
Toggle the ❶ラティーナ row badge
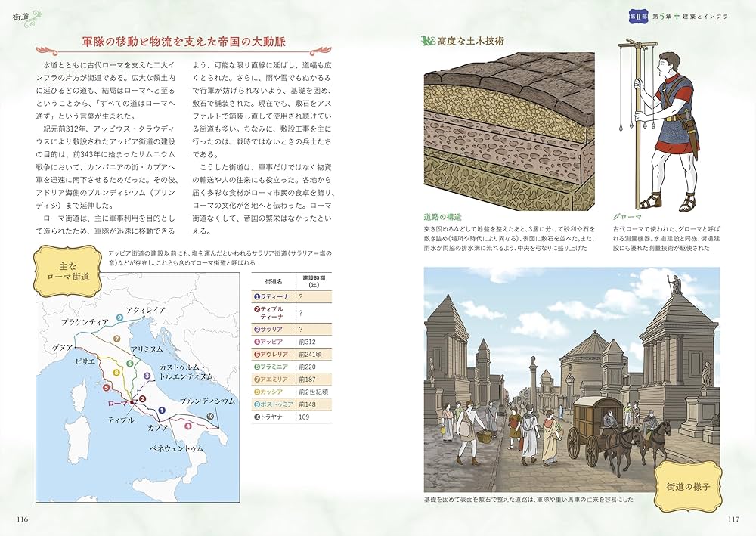pos(257,296)
